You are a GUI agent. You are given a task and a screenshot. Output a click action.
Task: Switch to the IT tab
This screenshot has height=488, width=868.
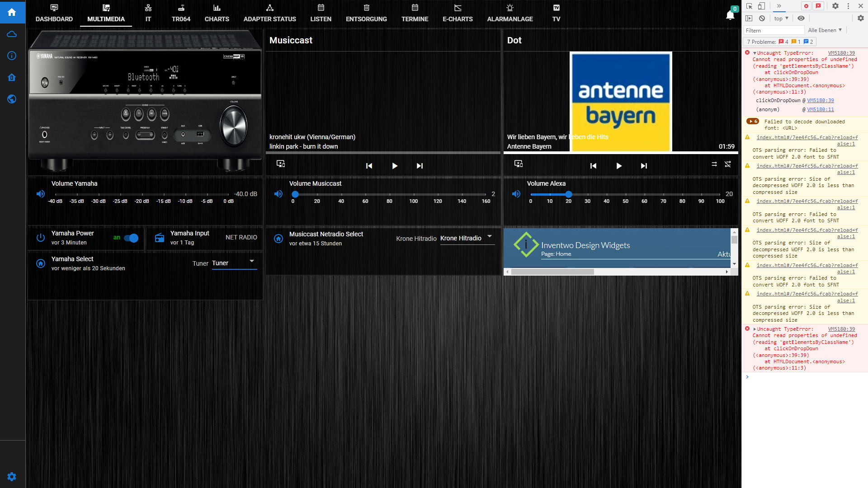pyautogui.click(x=148, y=14)
